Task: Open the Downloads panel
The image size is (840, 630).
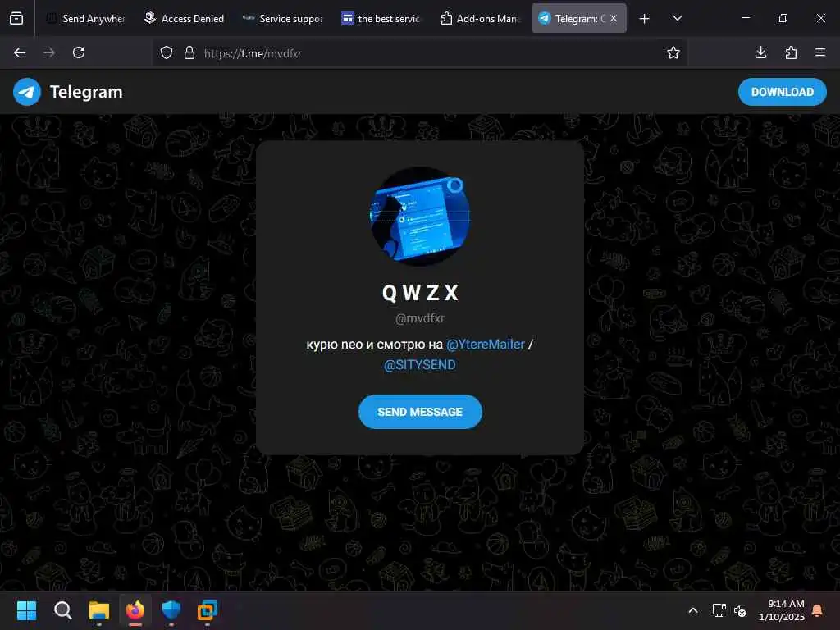Action: click(760, 52)
